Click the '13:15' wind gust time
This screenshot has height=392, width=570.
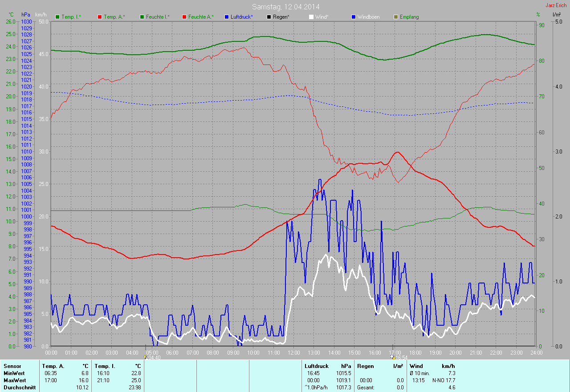[x=419, y=380]
